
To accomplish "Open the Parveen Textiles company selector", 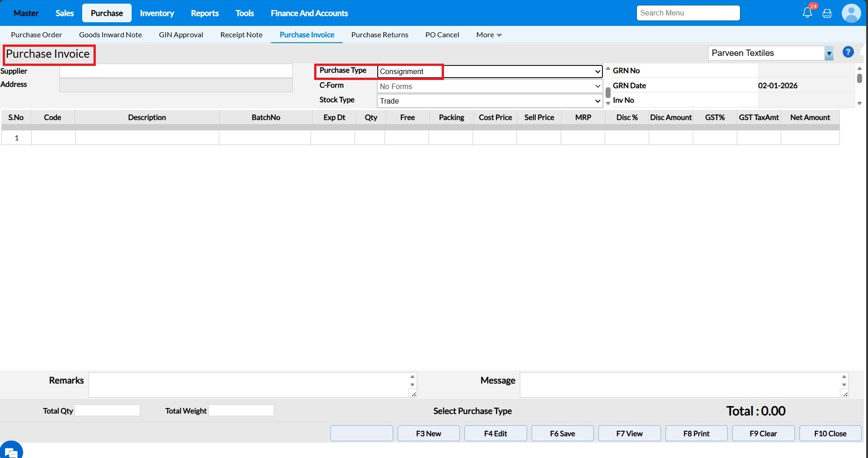I will (770, 53).
